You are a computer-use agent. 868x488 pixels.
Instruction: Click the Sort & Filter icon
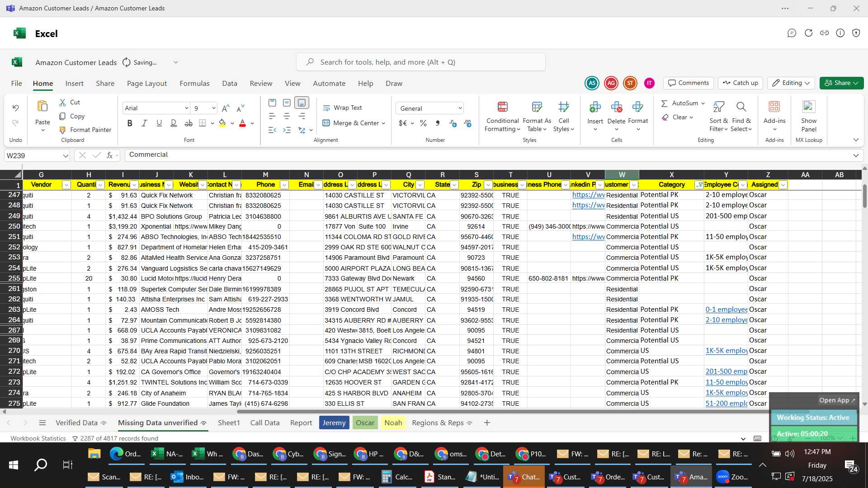point(718,107)
